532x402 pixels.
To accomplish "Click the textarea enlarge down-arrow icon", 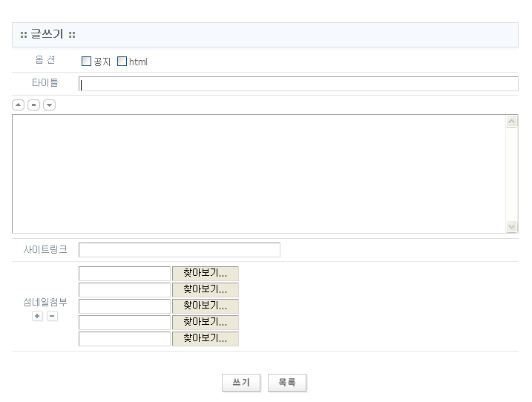I will pos(49,105).
